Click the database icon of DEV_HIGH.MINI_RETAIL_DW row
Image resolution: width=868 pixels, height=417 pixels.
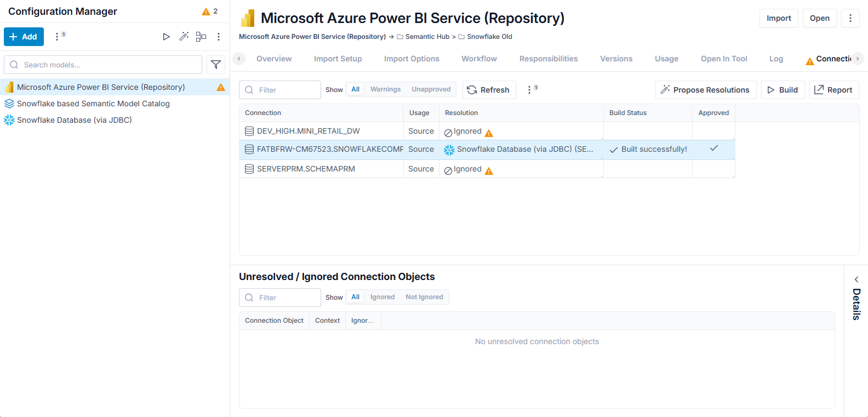tap(249, 131)
